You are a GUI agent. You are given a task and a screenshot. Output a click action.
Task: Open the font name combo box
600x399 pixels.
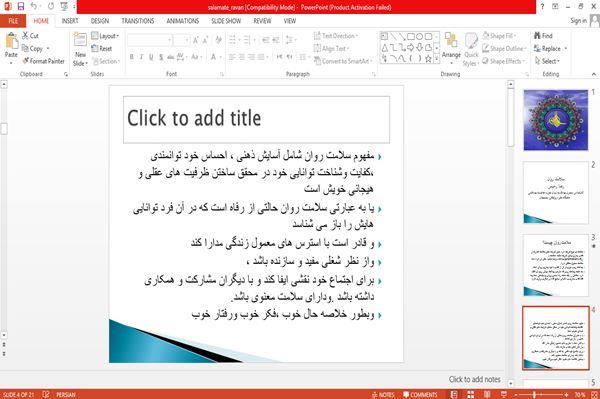tap(150, 40)
